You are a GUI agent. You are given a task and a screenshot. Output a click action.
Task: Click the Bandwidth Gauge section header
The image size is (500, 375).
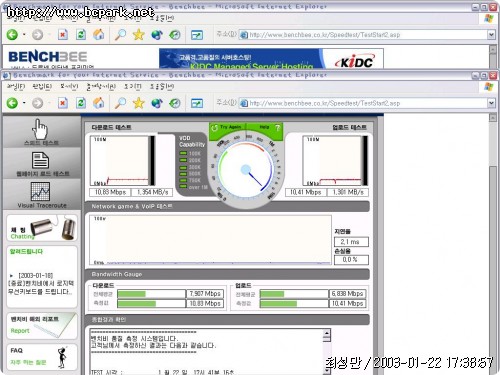[117, 274]
